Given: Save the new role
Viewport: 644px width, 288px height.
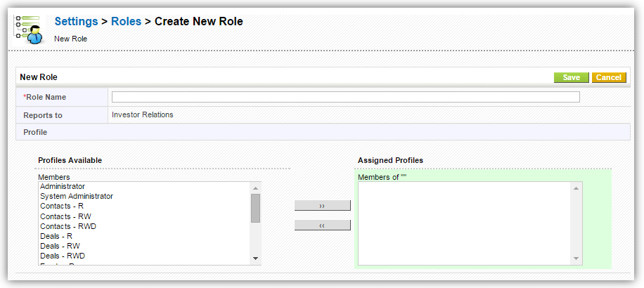Looking at the screenshot, I should 571,77.
